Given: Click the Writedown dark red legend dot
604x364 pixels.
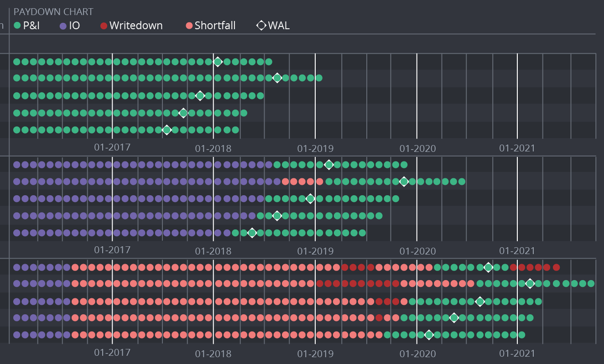Looking at the screenshot, I should point(104,26).
